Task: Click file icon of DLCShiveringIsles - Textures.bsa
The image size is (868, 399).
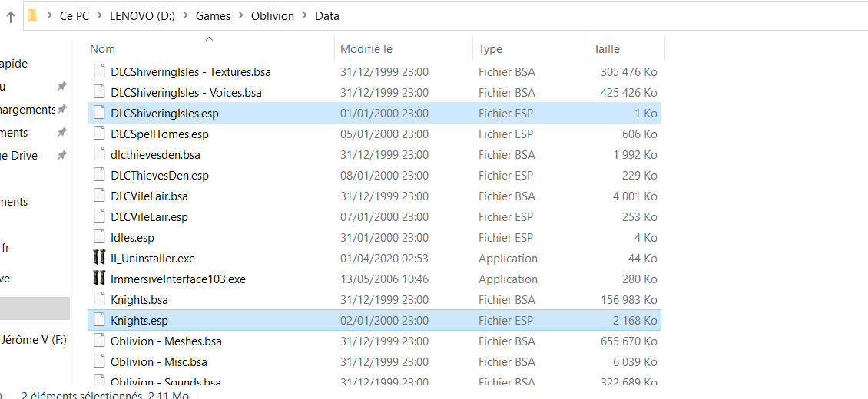Action: [99, 72]
